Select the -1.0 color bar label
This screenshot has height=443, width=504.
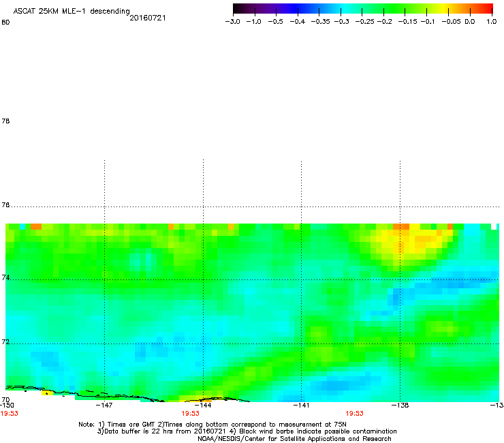pyautogui.click(x=253, y=22)
